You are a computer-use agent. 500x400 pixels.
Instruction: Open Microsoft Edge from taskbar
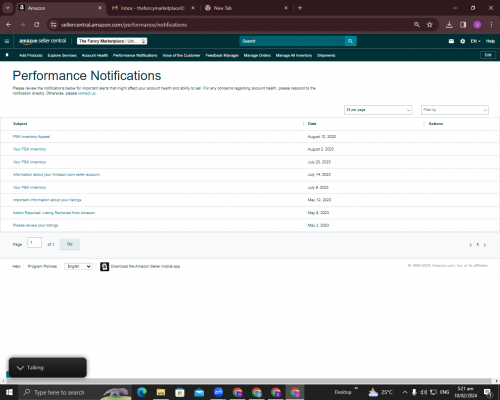tap(142, 392)
